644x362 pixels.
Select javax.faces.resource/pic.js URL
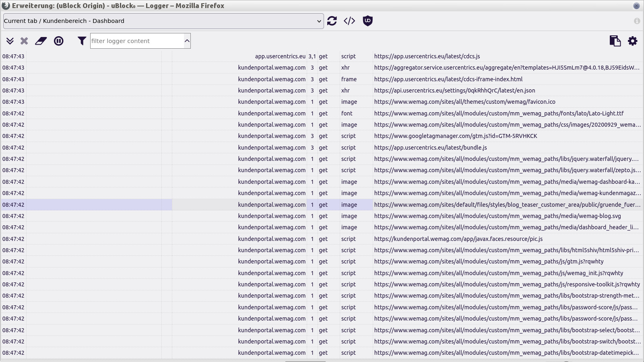[458, 239]
